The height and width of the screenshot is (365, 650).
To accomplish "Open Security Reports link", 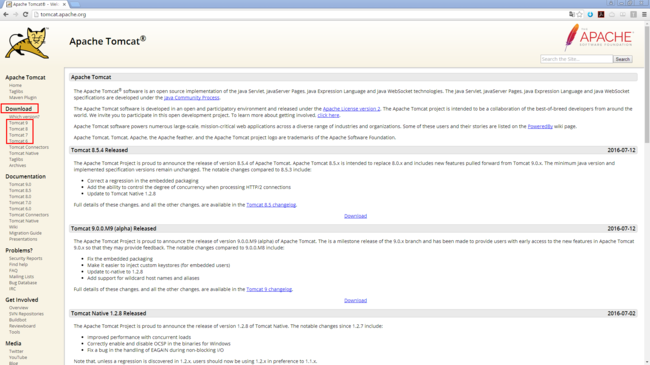I will click(26, 258).
